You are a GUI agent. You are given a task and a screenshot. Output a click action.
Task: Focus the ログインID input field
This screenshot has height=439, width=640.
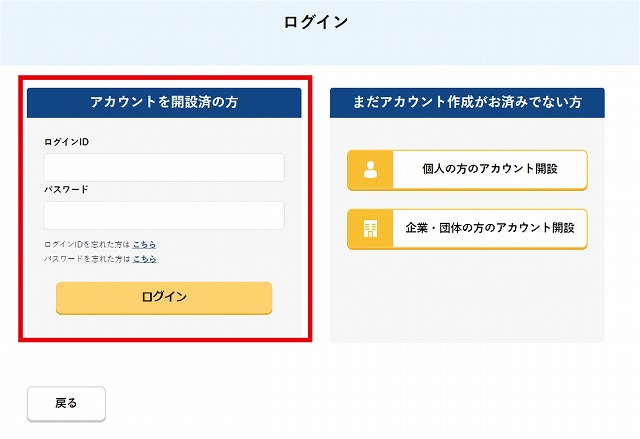[164, 167]
